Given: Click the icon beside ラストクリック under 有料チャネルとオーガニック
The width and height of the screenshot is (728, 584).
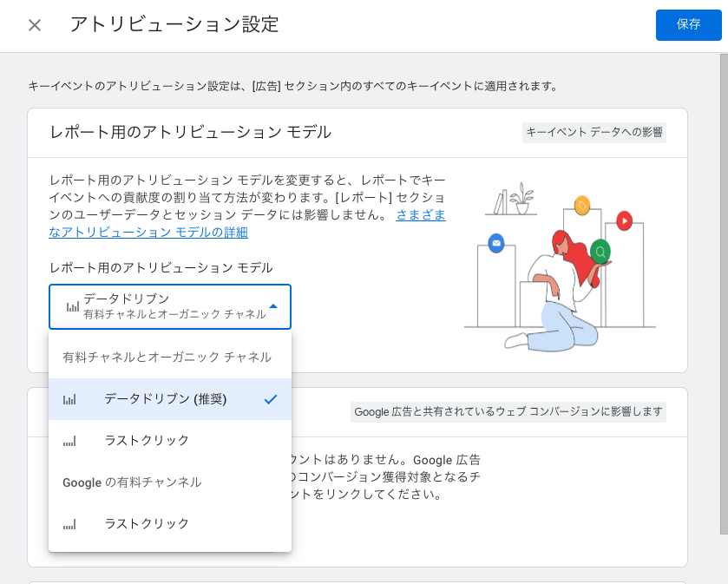Looking at the screenshot, I should [69, 441].
